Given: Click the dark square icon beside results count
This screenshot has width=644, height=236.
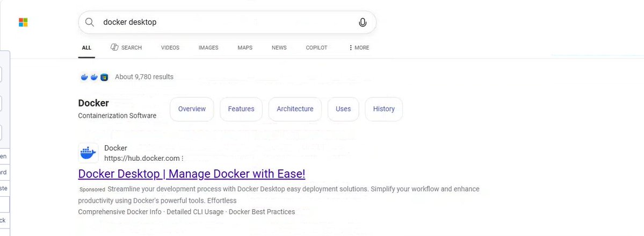Looking at the screenshot, I should (104, 77).
